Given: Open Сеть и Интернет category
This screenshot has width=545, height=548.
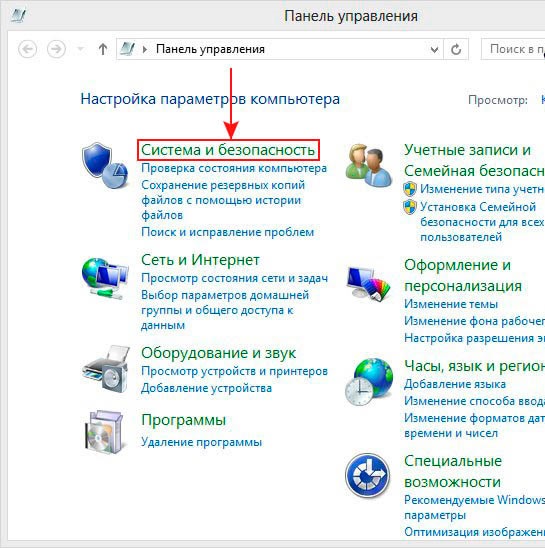Looking at the screenshot, I should coord(200,260).
